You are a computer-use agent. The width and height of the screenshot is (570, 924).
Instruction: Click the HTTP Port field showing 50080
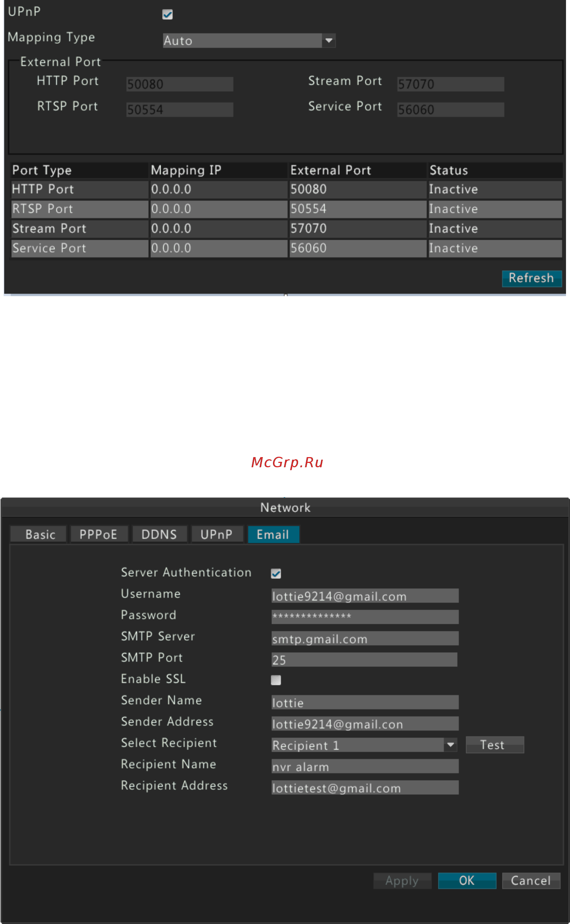click(180, 84)
